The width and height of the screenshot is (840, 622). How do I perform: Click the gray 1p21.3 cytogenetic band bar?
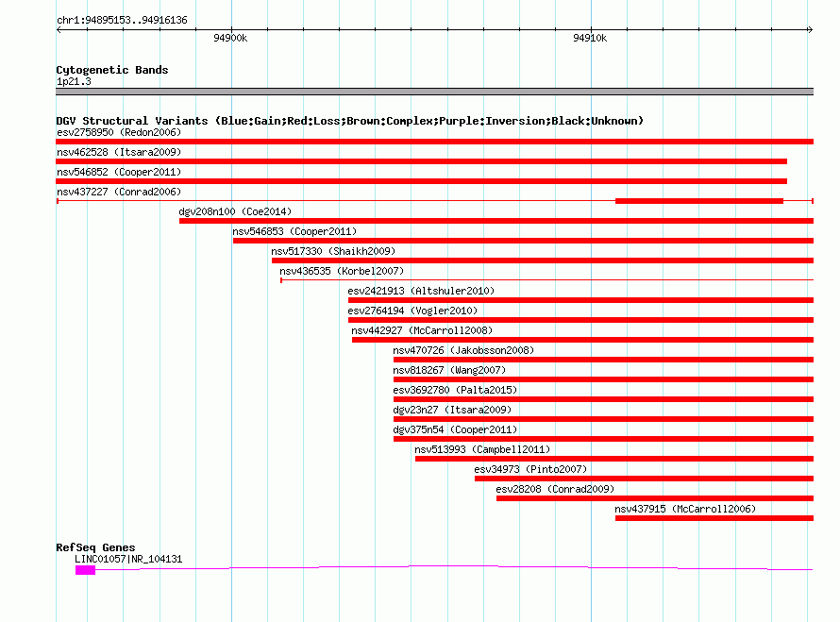[434, 92]
